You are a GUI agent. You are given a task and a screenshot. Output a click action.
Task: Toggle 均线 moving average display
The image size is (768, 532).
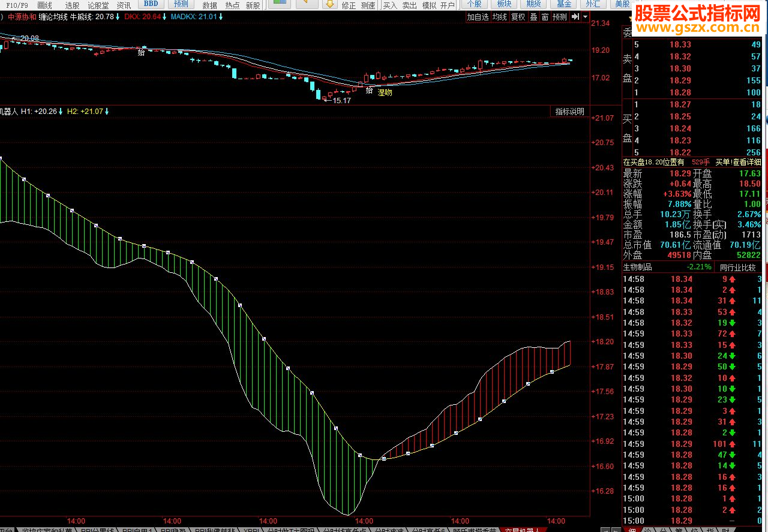(x=499, y=17)
